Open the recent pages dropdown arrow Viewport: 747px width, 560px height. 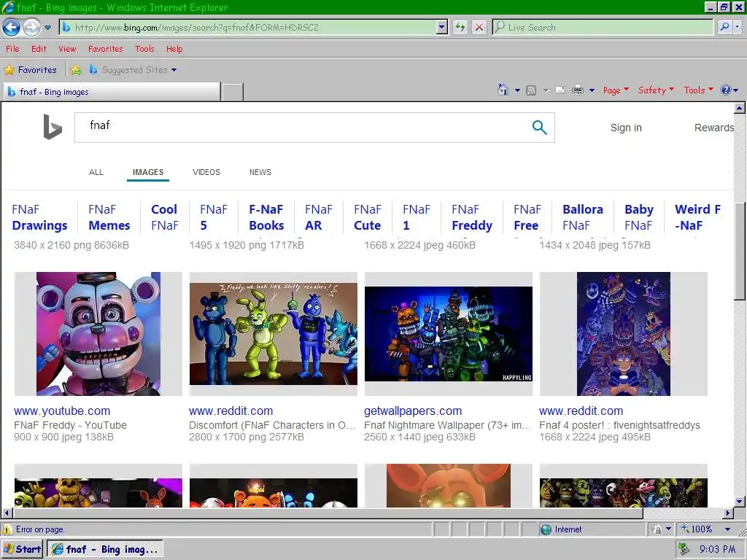pos(47,28)
